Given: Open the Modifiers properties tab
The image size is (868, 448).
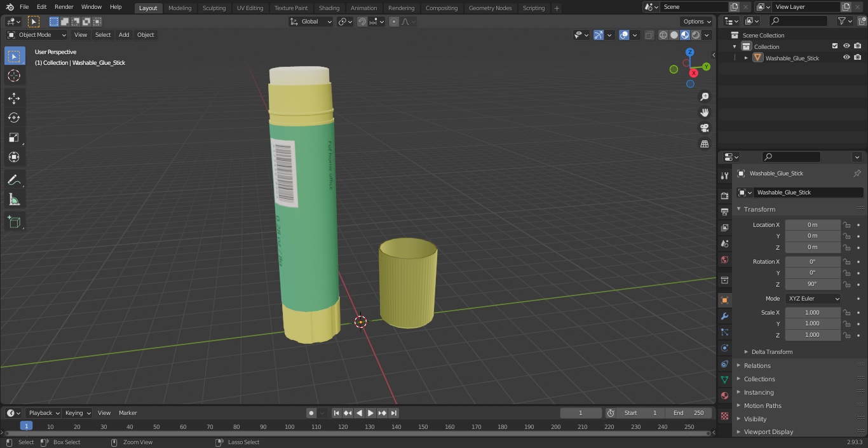Looking at the screenshot, I should coord(724,316).
